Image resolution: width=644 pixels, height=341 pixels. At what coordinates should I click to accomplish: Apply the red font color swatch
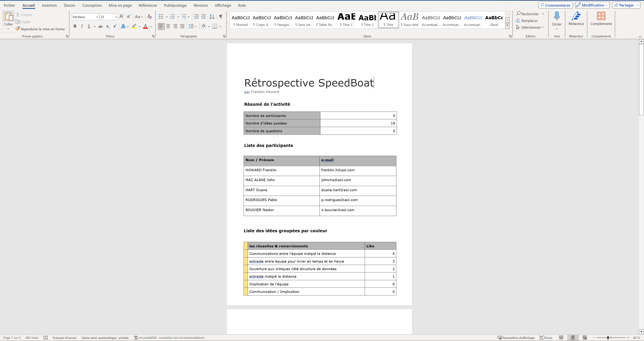pyautogui.click(x=145, y=26)
